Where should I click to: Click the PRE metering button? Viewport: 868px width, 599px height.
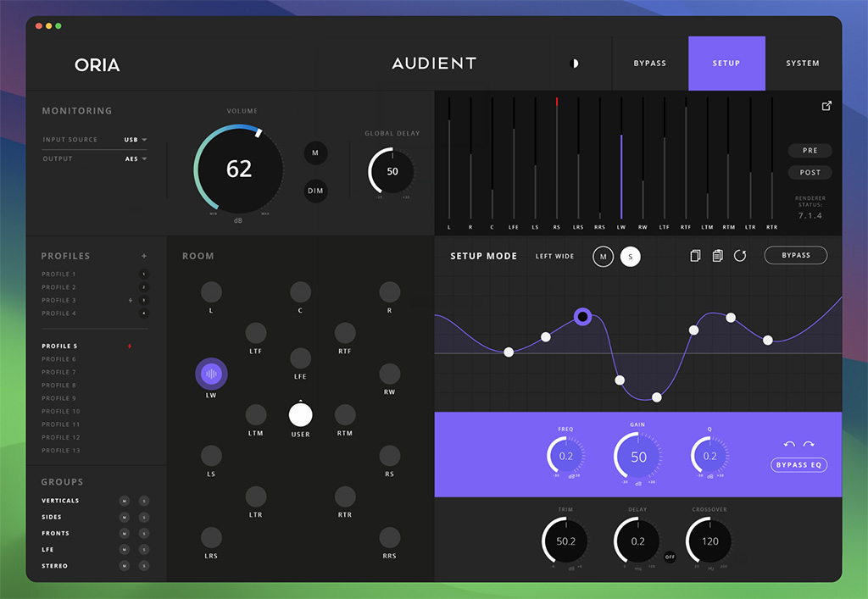click(810, 151)
